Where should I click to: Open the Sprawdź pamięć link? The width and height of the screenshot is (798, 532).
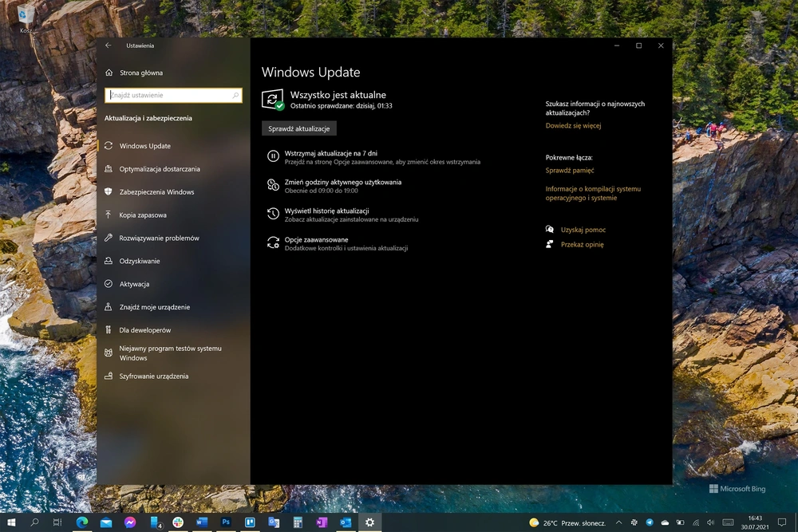click(570, 171)
